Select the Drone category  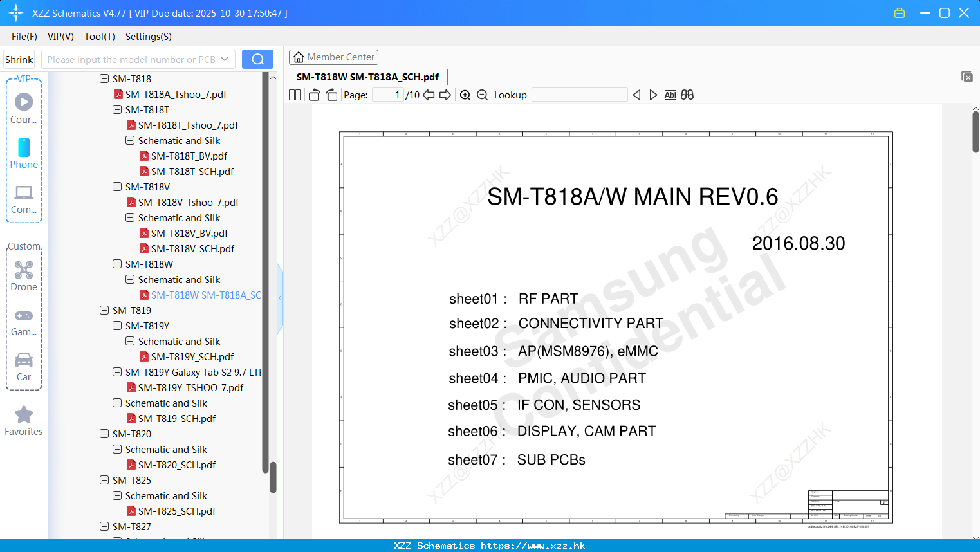click(x=24, y=276)
